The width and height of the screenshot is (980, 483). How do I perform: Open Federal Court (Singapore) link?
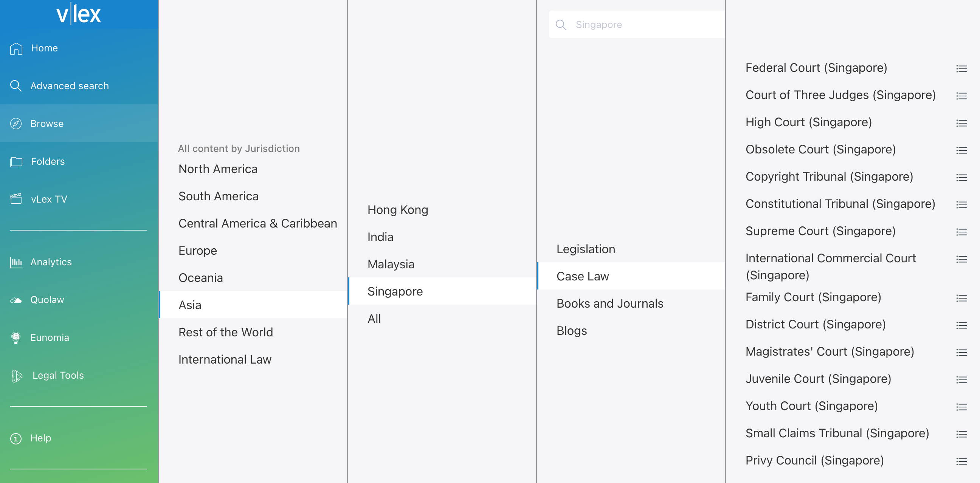(x=816, y=68)
